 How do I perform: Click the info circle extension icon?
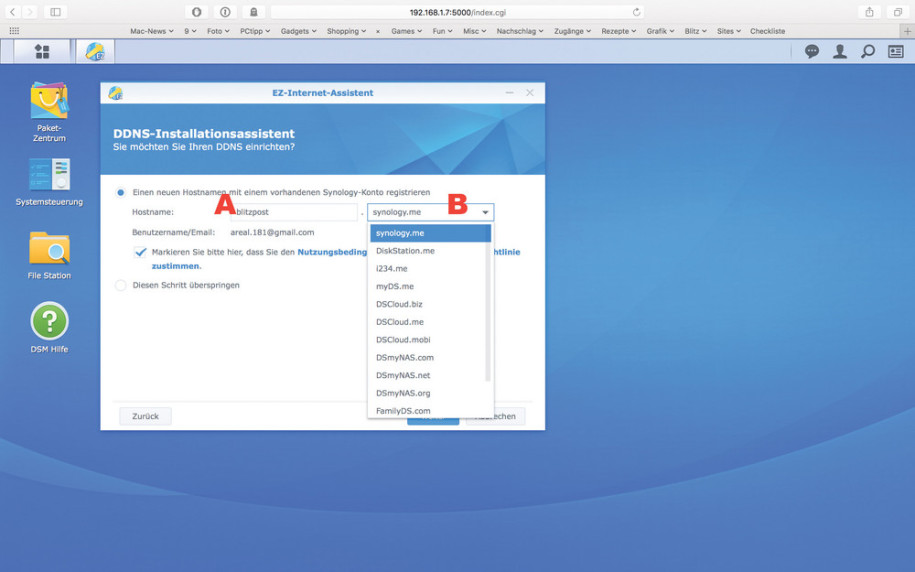(x=225, y=12)
